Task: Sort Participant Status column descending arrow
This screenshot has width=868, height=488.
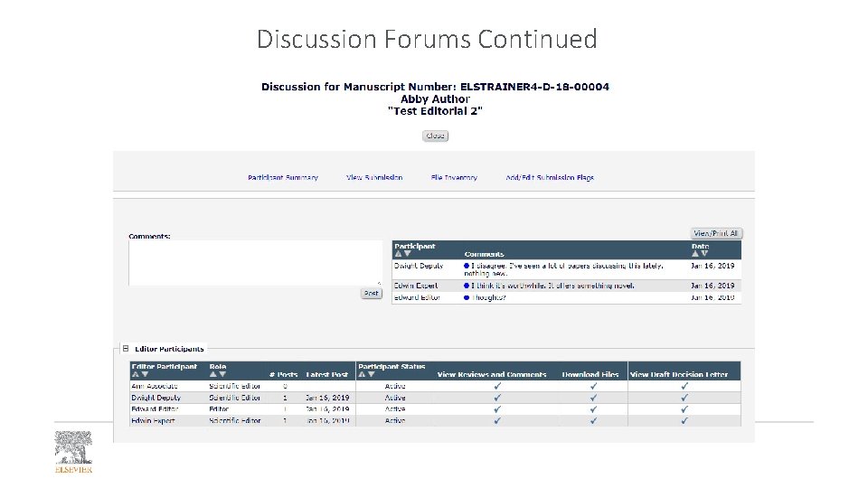Action: 372,374
